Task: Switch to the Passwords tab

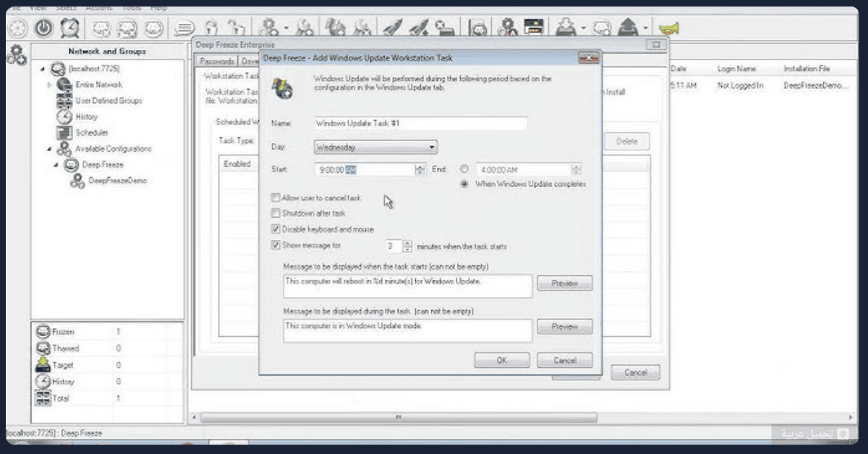Action: (216, 61)
